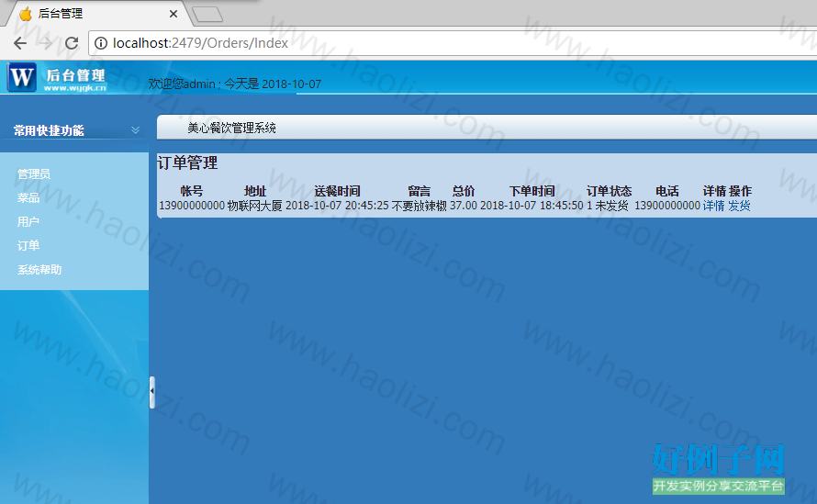
Task: Click delivery time 2018-10-07 20:45:25
Action: [x=337, y=206]
